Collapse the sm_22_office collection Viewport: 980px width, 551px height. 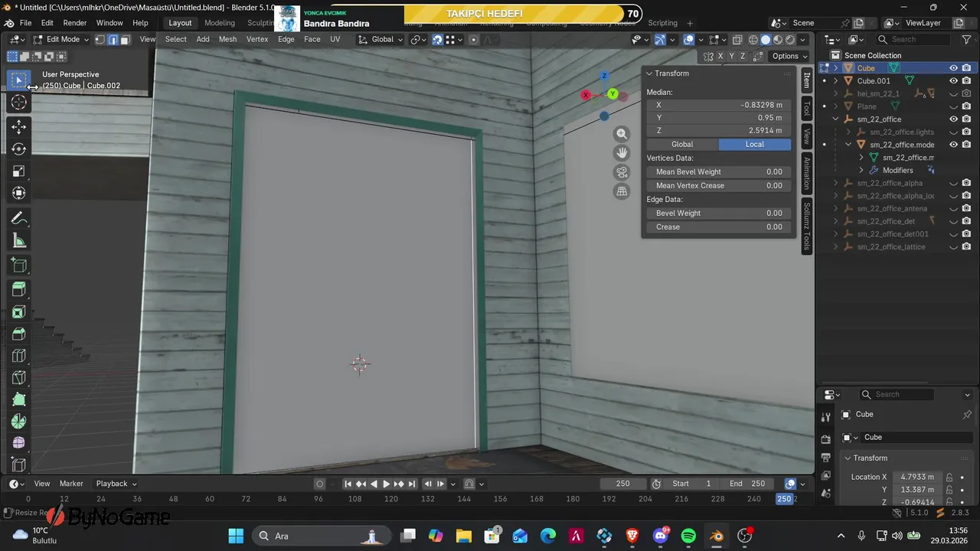coord(836,119)
